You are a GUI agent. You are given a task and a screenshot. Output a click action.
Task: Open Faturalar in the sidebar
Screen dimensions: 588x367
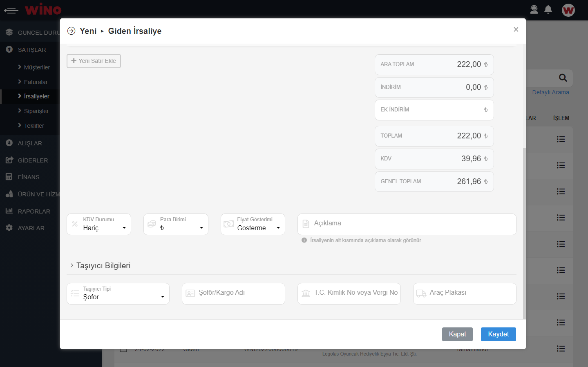pos(36,82)
